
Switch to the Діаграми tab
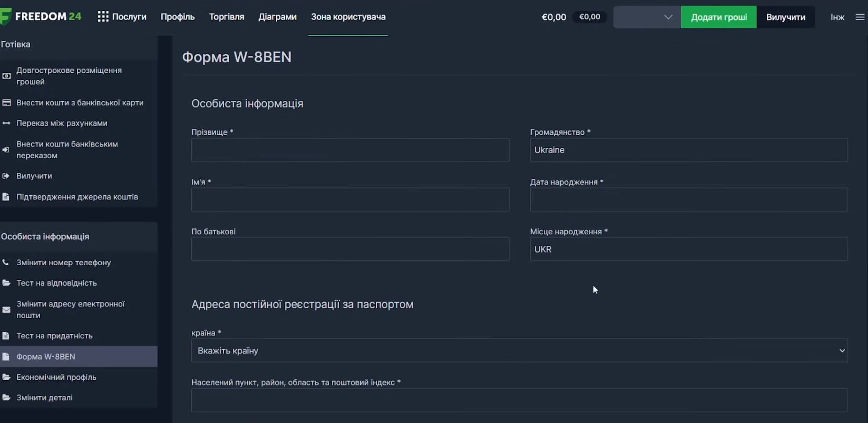click(x=278, y=17)
